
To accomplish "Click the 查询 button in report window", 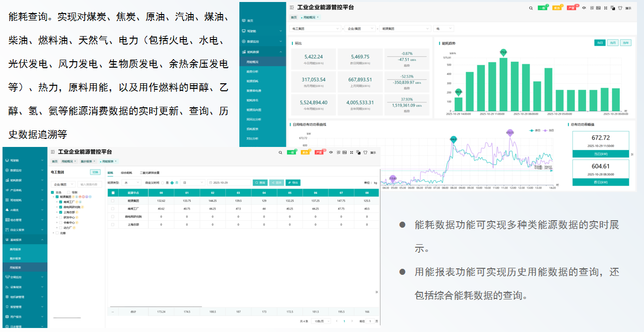I will (260, 183).
